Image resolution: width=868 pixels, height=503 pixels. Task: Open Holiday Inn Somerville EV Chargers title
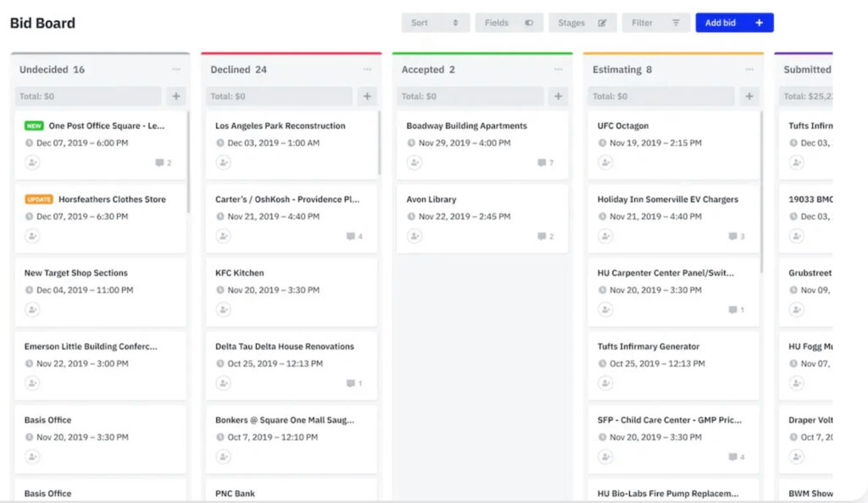[668, 199]
